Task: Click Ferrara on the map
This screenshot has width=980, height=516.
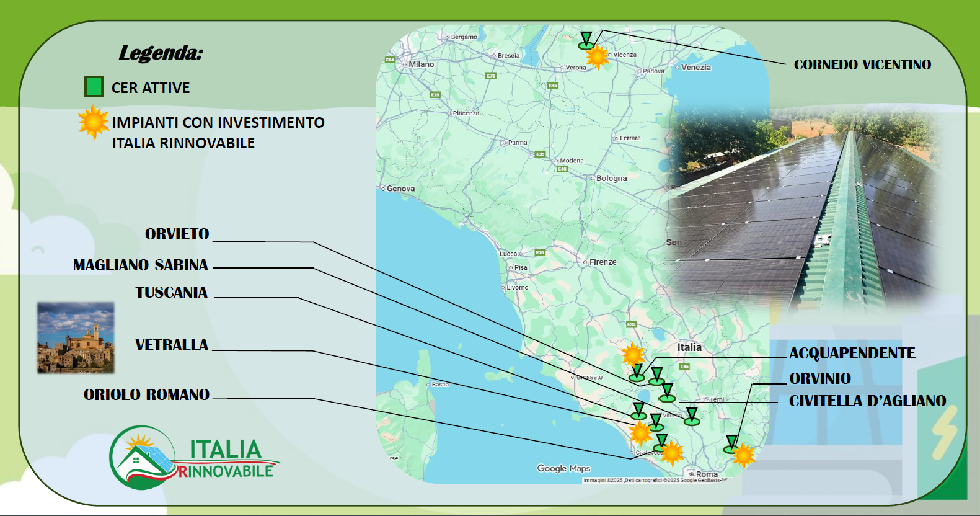Action: tap(630, 138)
